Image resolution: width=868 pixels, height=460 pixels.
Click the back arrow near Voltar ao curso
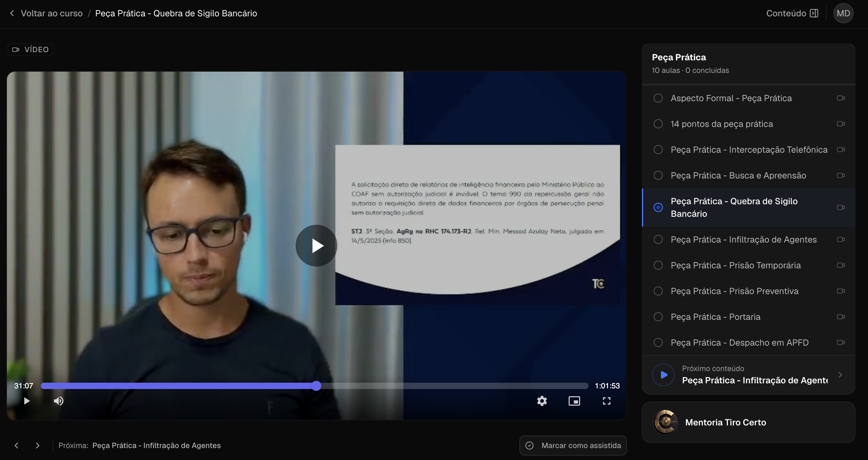[12, 13]
